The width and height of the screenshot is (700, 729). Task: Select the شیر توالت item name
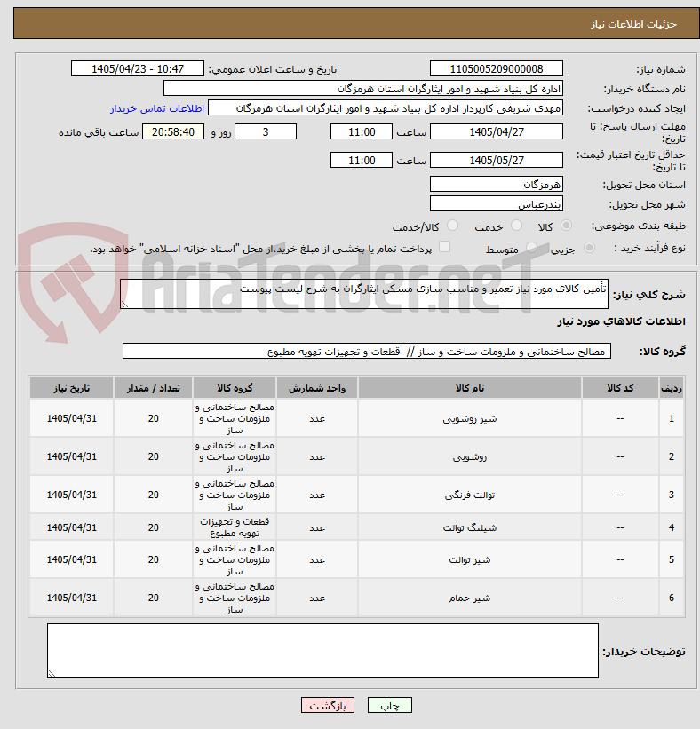(x=470, y=559)
